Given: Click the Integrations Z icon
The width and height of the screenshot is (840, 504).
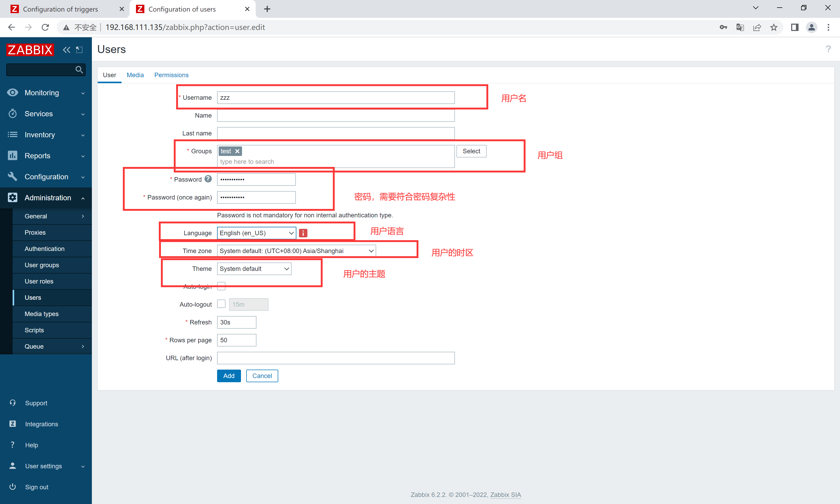Looking at the screenshot, I should click(13, 424).
